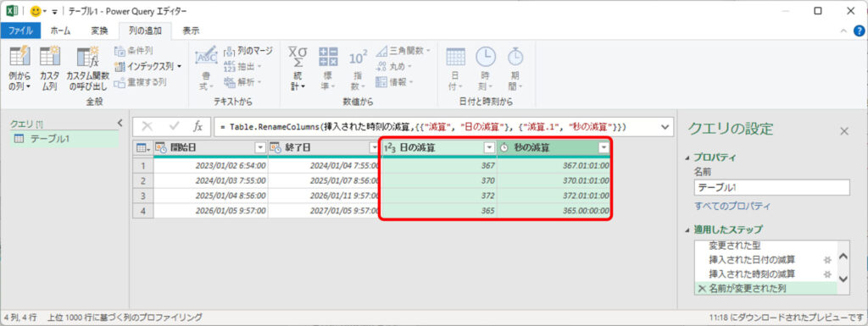
Task: Select the 列の追加 ribbon tab
Action: [x=145, y=31]
